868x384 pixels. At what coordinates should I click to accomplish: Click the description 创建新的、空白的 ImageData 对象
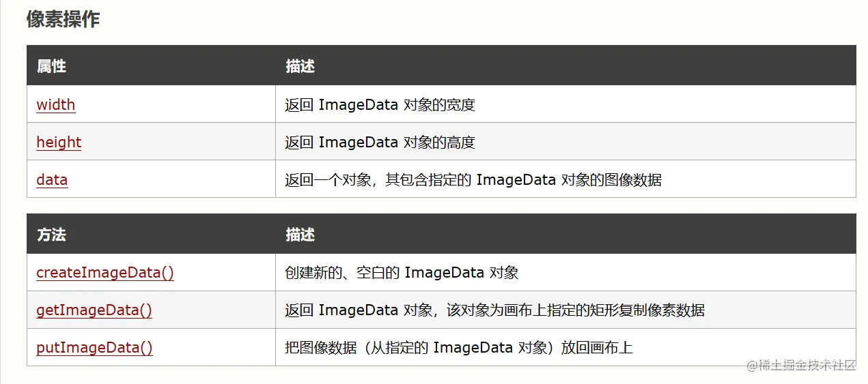click(x=402, y=272)
